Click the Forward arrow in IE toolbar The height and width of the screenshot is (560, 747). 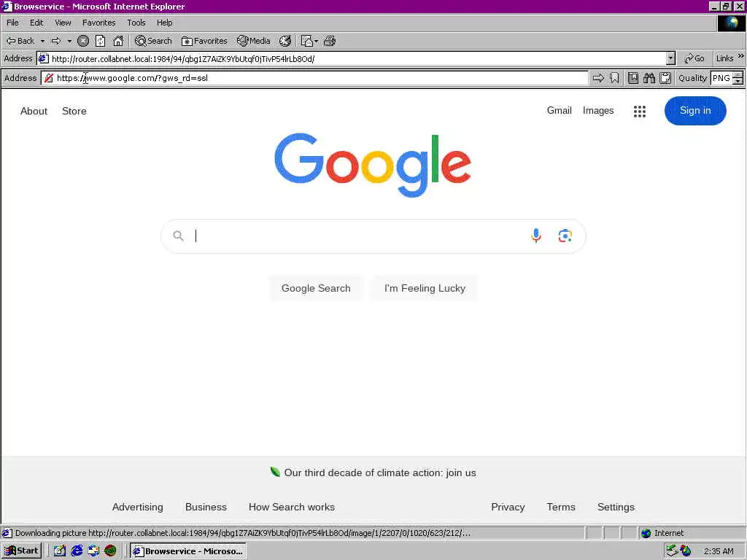tap(56, 41)
